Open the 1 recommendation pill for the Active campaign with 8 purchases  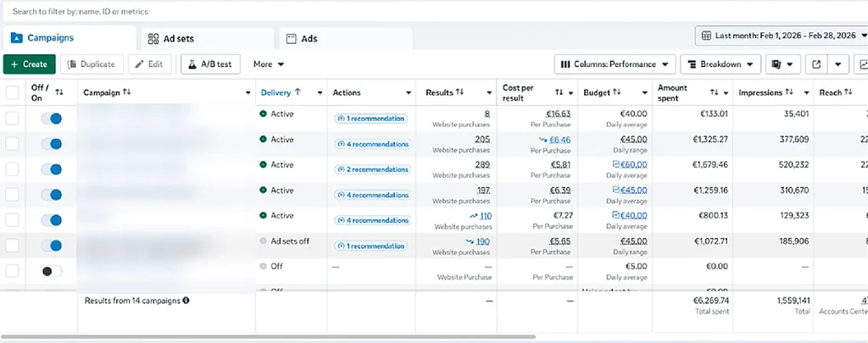pyautogui.click(x=371, y=119)
